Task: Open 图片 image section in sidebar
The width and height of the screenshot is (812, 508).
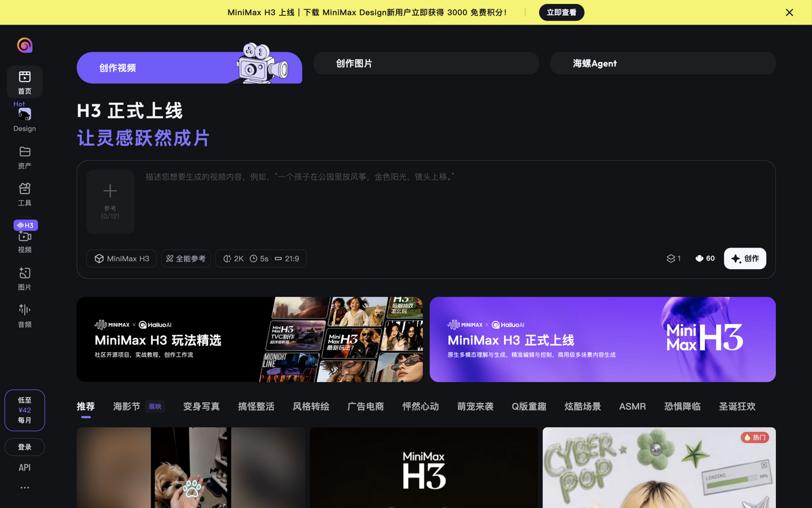Action: pos(25,279)
